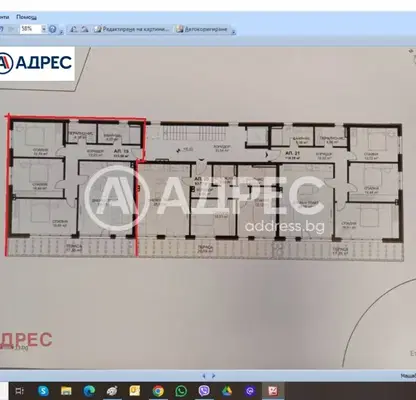Viewport: 416px width, 400px height.
Task: Launch Microsoft Edge from the taskbar
Action: click(x=89, y=391)
